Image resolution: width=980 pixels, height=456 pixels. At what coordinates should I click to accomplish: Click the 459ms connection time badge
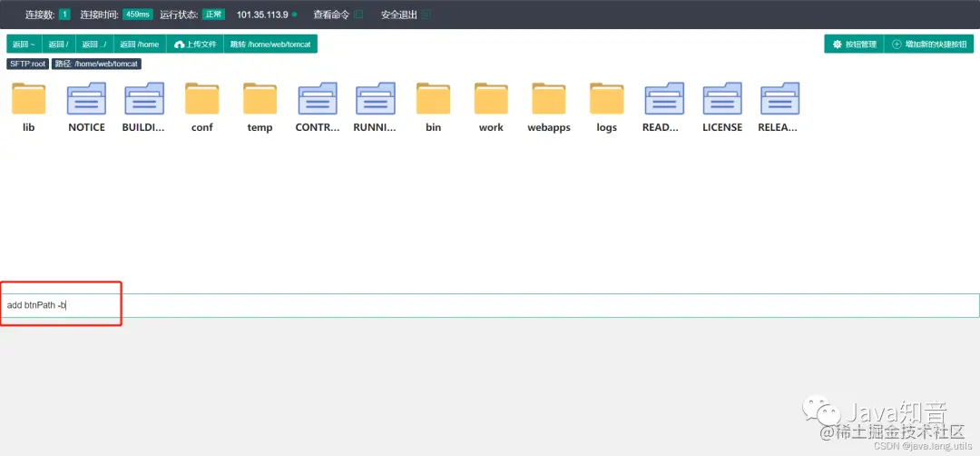click(138, 15)
